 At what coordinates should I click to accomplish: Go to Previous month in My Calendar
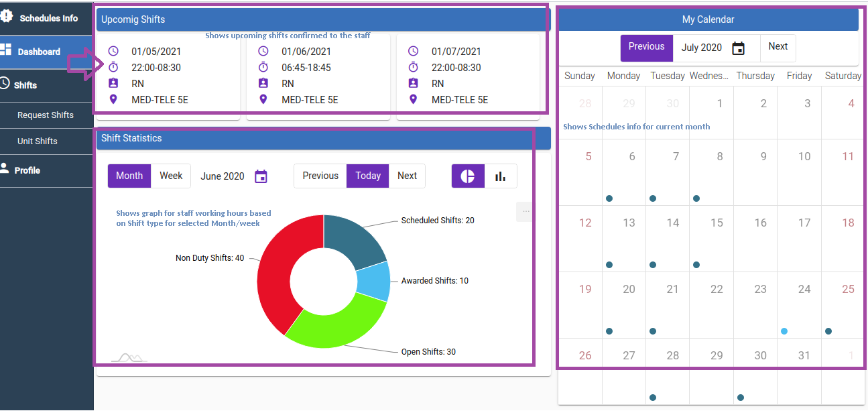coord(646,47)
